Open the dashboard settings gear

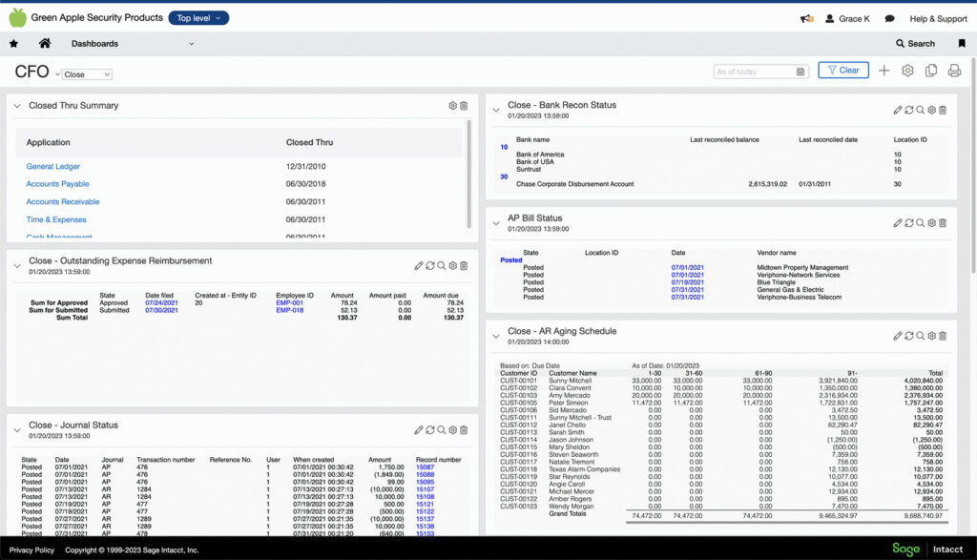click(x=908, y=71)
